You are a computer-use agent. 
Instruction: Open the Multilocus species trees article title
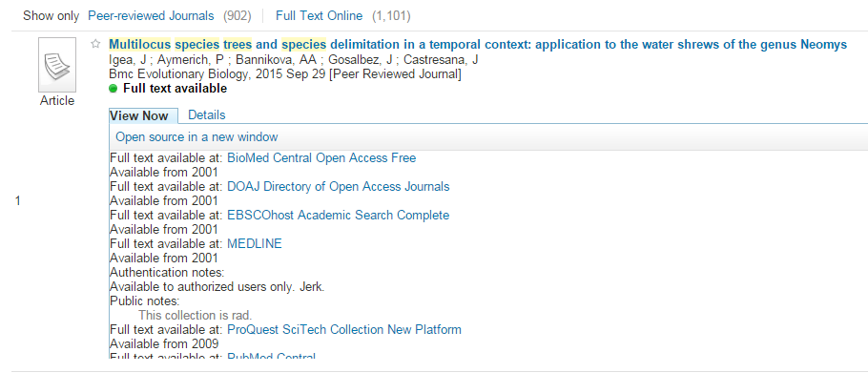click(478, 45)
